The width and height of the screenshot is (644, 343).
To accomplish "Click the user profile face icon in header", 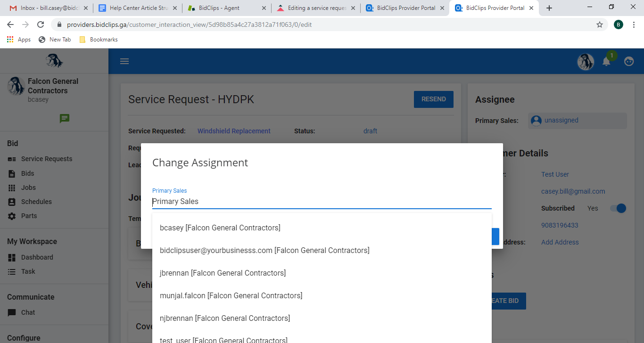I will (x=629, y=61).
